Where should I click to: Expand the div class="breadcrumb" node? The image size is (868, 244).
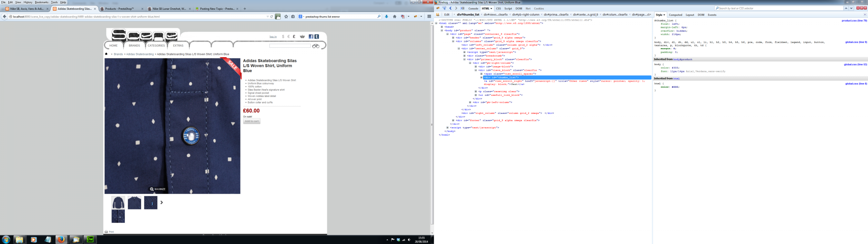tap(465, 56)
